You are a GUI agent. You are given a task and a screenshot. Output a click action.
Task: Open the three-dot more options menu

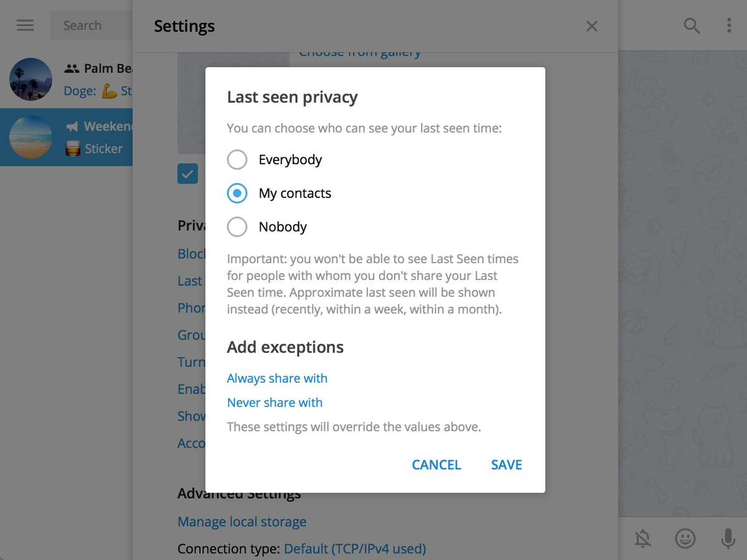[729, 26]
